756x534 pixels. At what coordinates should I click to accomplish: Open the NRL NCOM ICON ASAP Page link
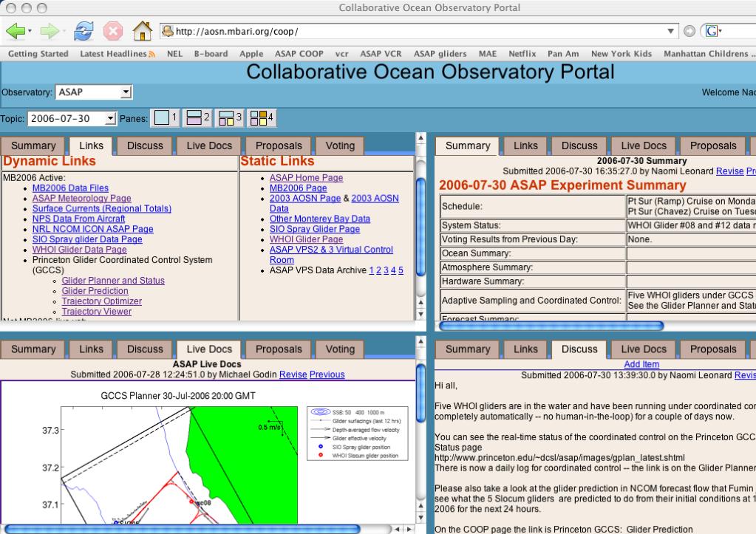(x=92, y=229)
